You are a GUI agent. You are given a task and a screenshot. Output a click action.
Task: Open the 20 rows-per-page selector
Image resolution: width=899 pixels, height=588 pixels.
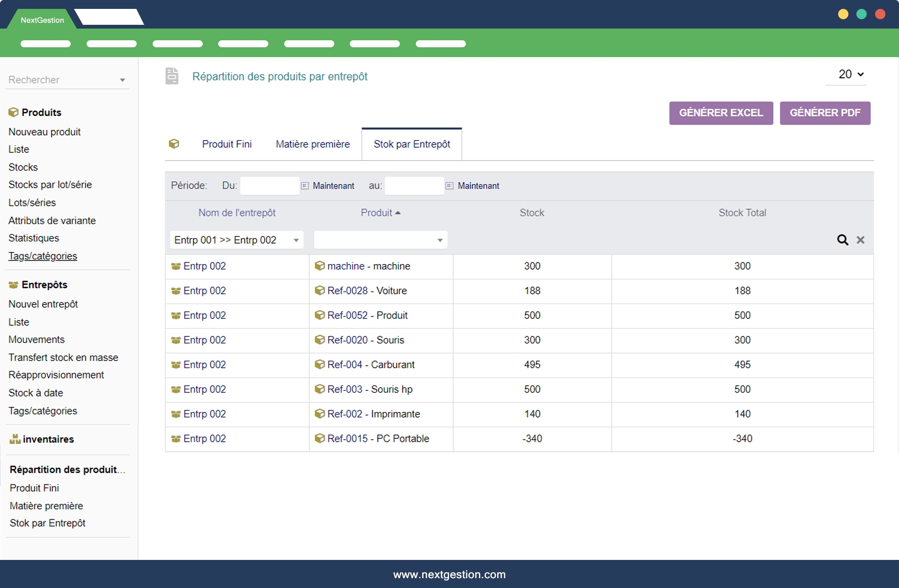[850, 74]
